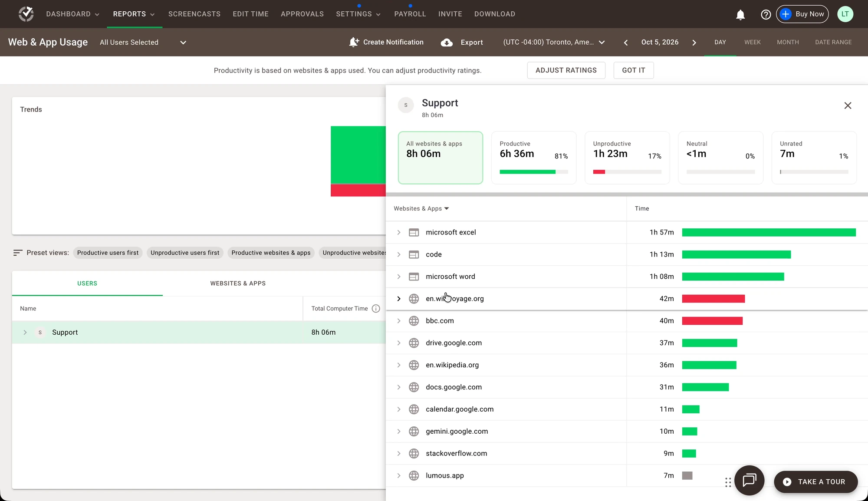
Task: Click the Adjust Ratings button
Action: (x=566, y=70)
